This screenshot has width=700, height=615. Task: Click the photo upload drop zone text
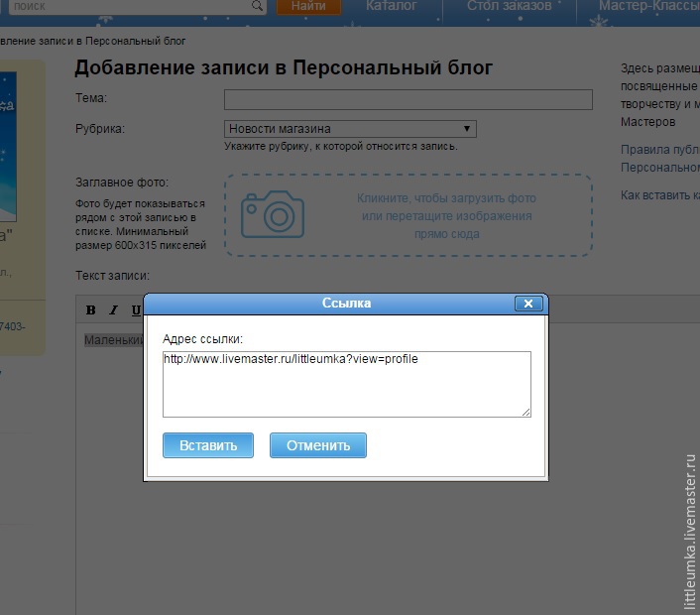pos(446,216)
